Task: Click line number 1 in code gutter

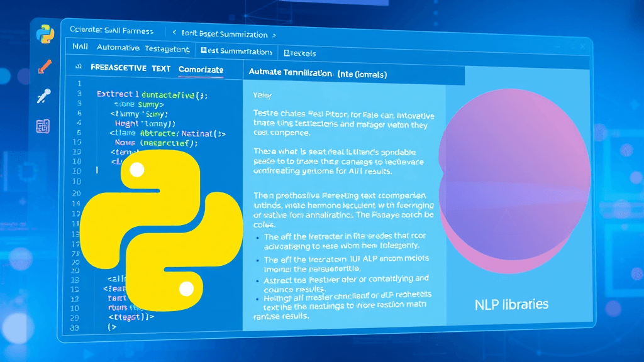Action: (x=79, y=84)
